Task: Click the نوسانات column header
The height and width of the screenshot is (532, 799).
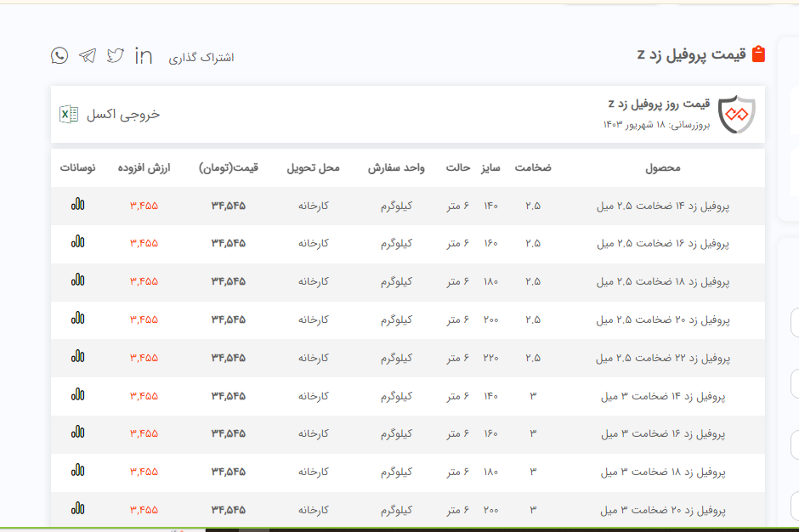Action: click(77, 168)
